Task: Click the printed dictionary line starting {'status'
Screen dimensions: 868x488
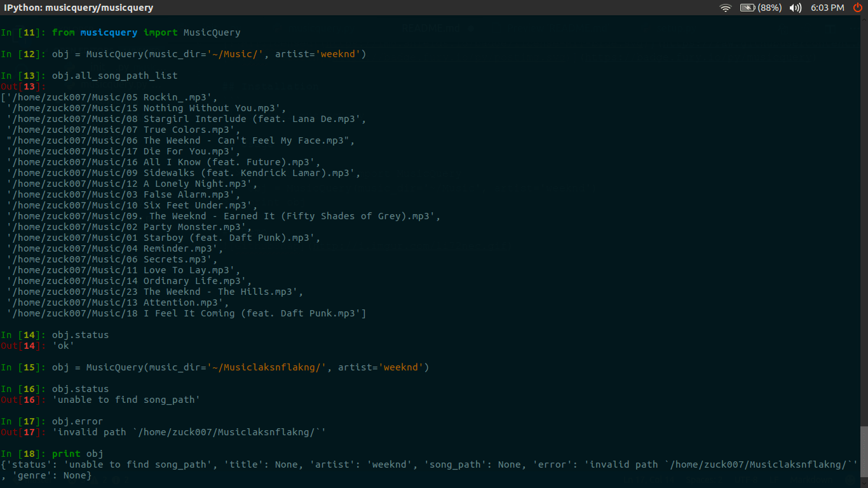Action: tap(430, 464)
